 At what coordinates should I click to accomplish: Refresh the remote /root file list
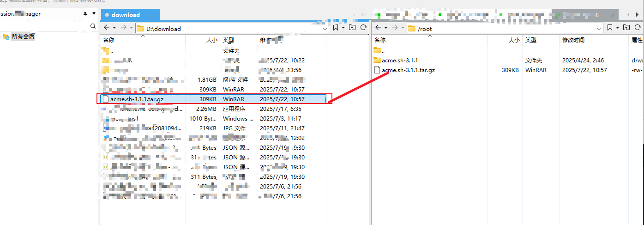[x=637, y=28]
